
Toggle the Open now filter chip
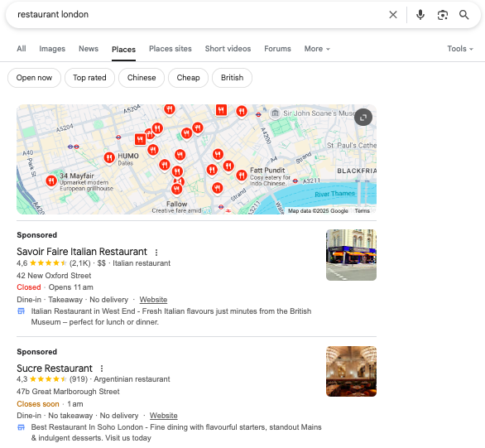point(34,78)
